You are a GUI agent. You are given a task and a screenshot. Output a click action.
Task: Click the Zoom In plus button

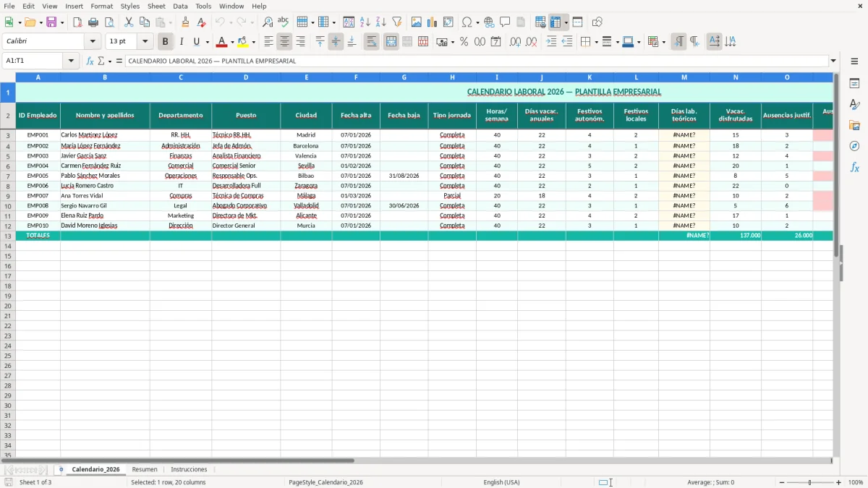[839, 482]
